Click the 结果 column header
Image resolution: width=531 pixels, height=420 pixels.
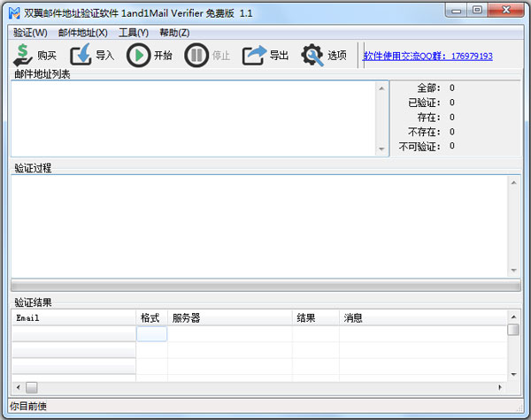[315, 317]
